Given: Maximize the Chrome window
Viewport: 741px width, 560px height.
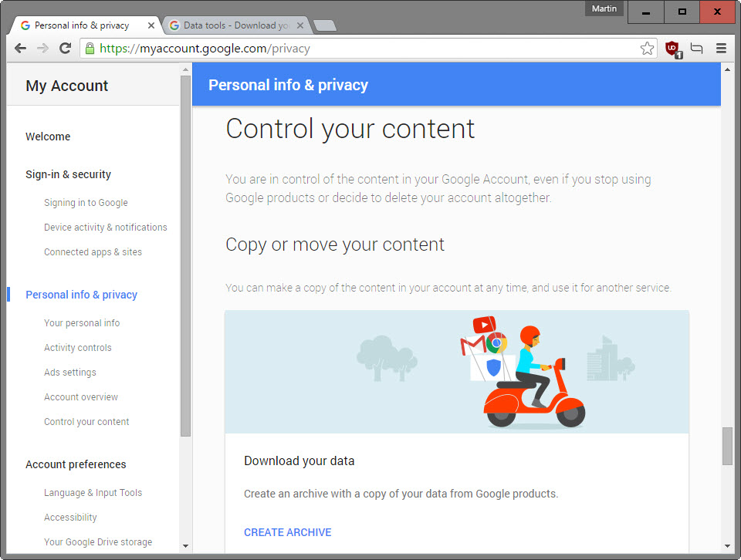Looking at the screenshot, I should (x=682, y=12).
